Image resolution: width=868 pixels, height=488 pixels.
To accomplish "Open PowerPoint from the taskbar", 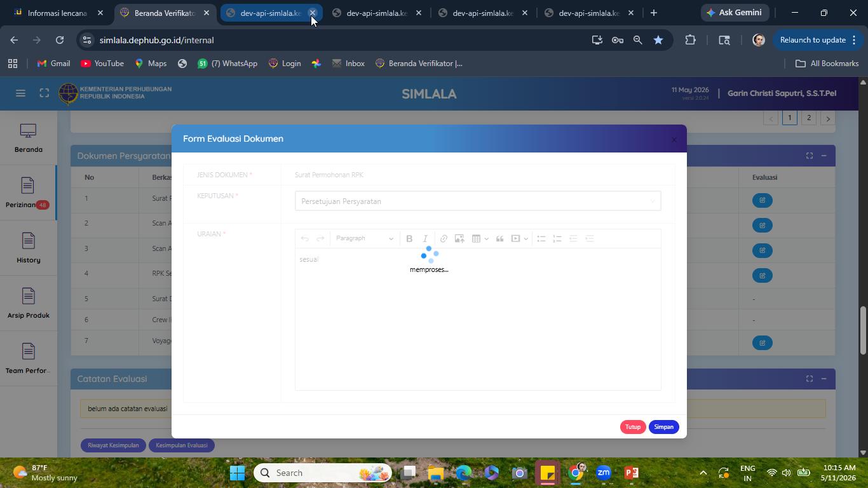I will coord(631,473).
